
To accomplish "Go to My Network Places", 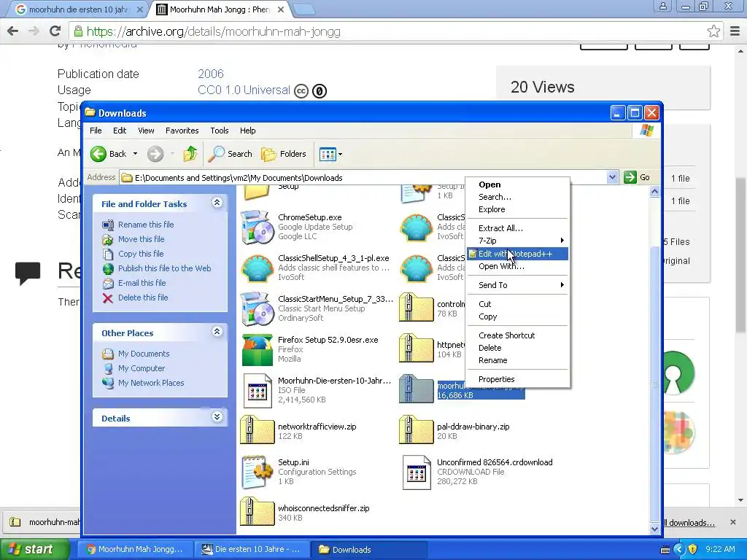I will point(151,383).
